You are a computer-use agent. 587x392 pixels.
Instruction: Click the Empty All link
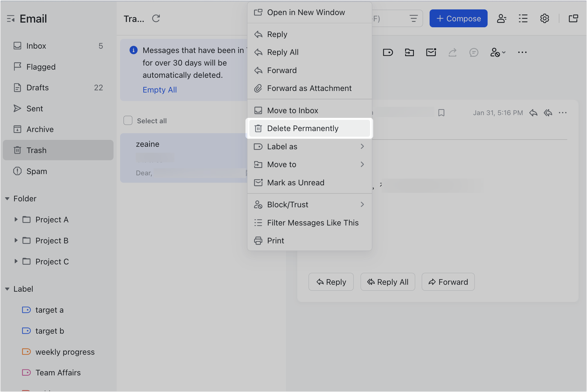[160, 90]
